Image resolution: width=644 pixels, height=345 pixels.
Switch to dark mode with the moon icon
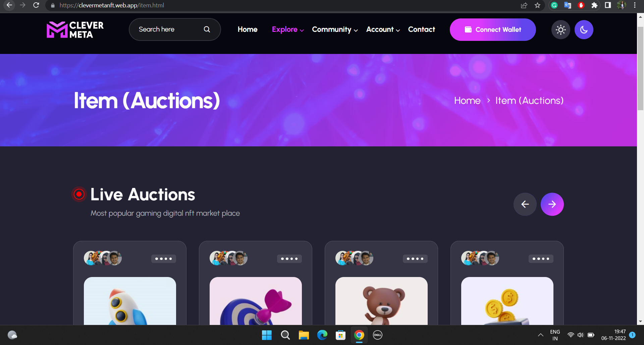click(584, 30)
